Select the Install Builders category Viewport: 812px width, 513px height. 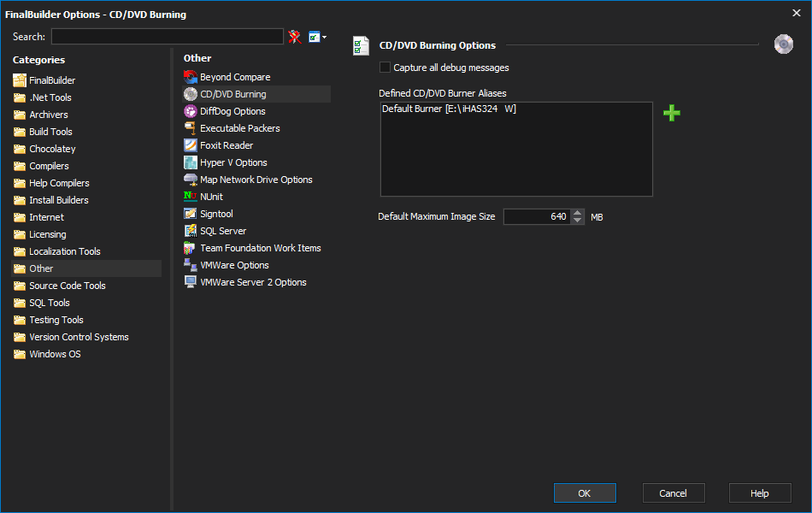coord(51,200)
